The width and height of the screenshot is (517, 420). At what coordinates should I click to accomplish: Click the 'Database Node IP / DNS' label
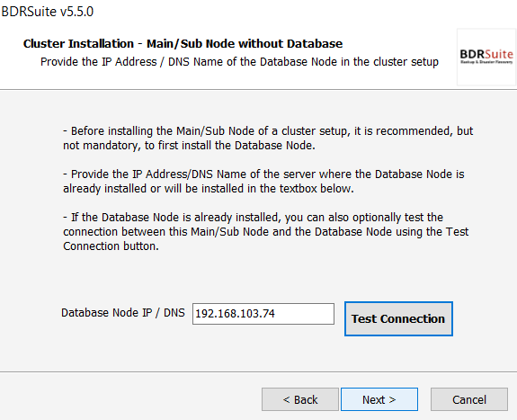click(x=123, y=312)
